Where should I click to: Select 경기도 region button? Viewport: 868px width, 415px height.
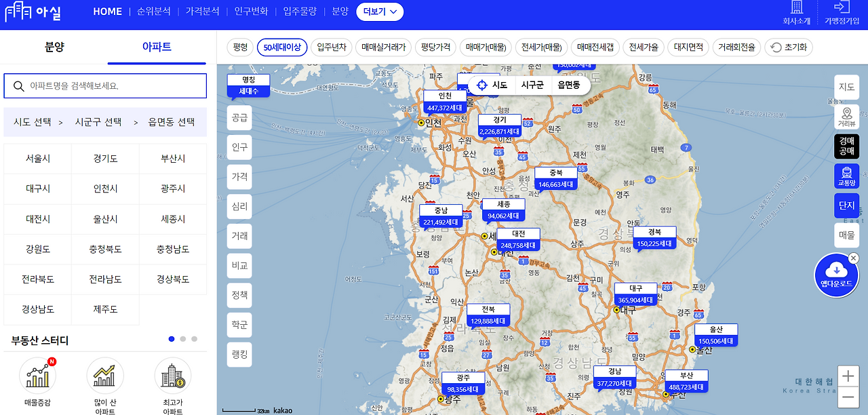(x=106, y=159)
